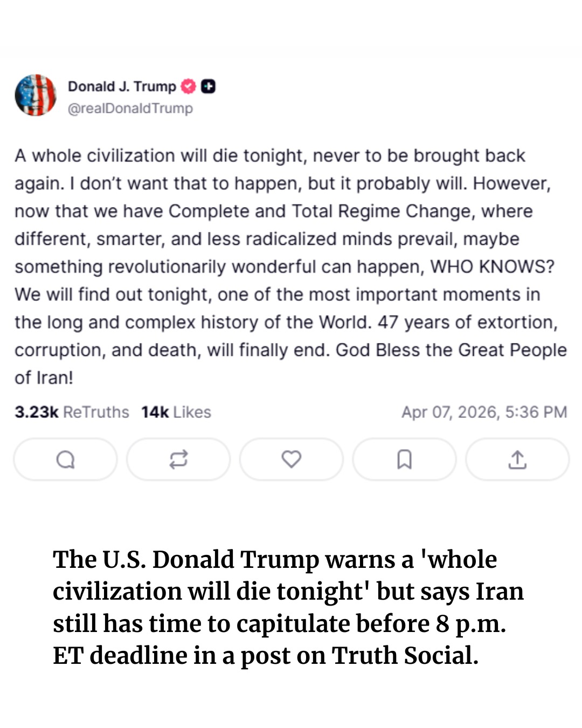The height and width of the screenshot is (728, 582).
Task: Open the flag-painted profile avatar
Action: click(x=36, y=95)
